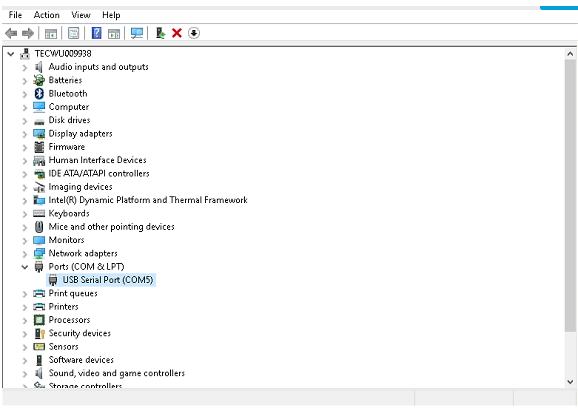Select the Batteries icon
Viewport: 578px width, 413px height.
(39, 80)
